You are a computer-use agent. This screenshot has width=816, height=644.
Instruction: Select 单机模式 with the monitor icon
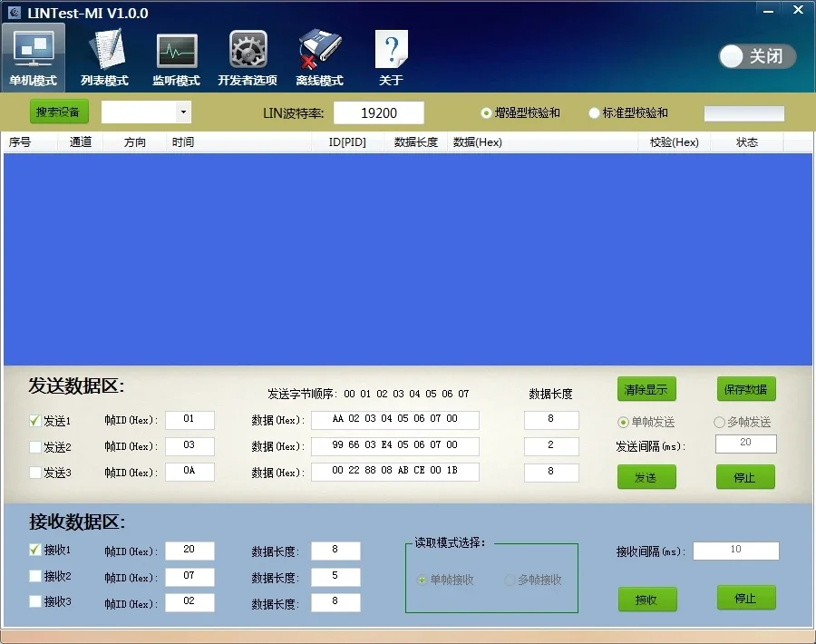[34, 54]
